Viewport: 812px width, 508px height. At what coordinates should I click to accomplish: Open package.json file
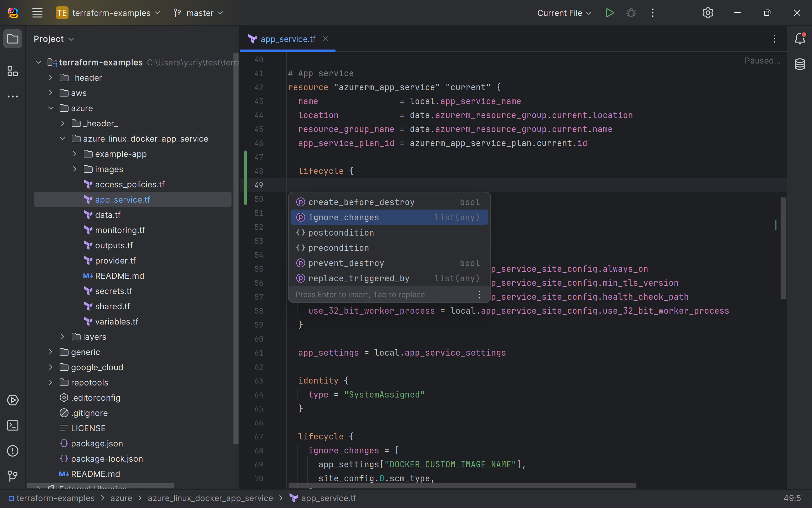coord(97,444)
